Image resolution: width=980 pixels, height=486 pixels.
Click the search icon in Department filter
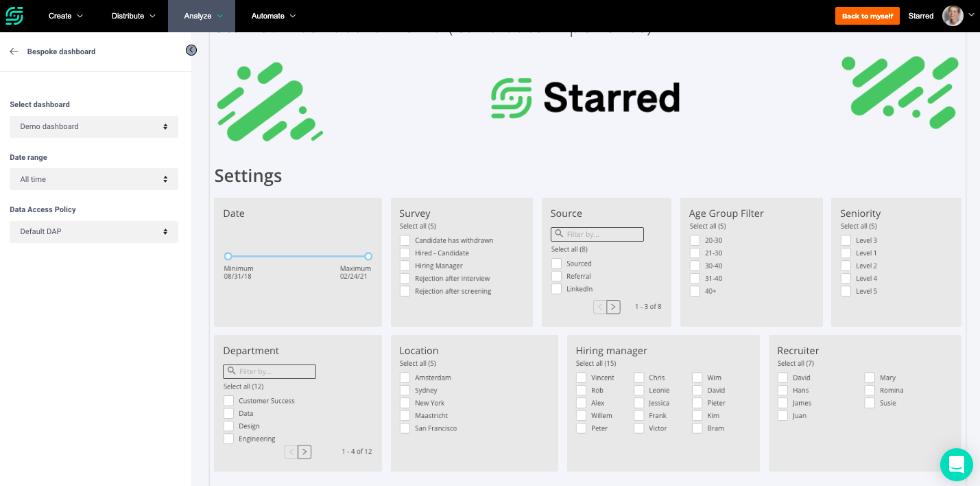[231, 371]
